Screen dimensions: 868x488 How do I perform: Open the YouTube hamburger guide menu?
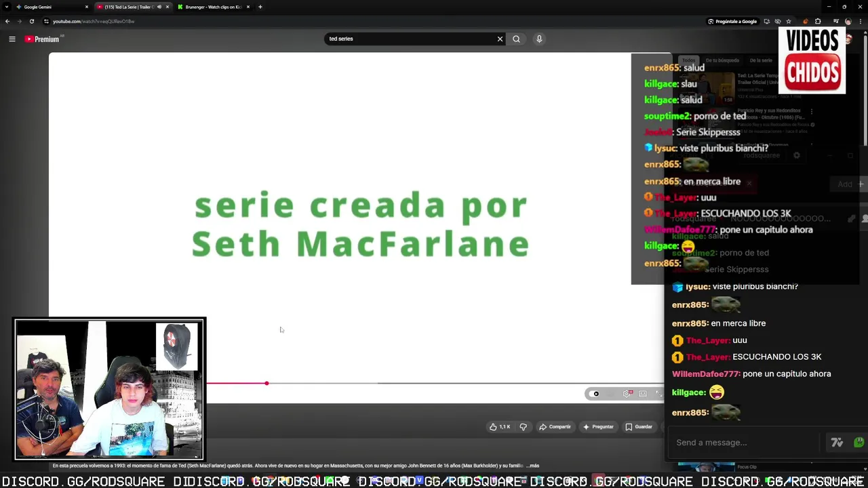click(x=12, y=39)
